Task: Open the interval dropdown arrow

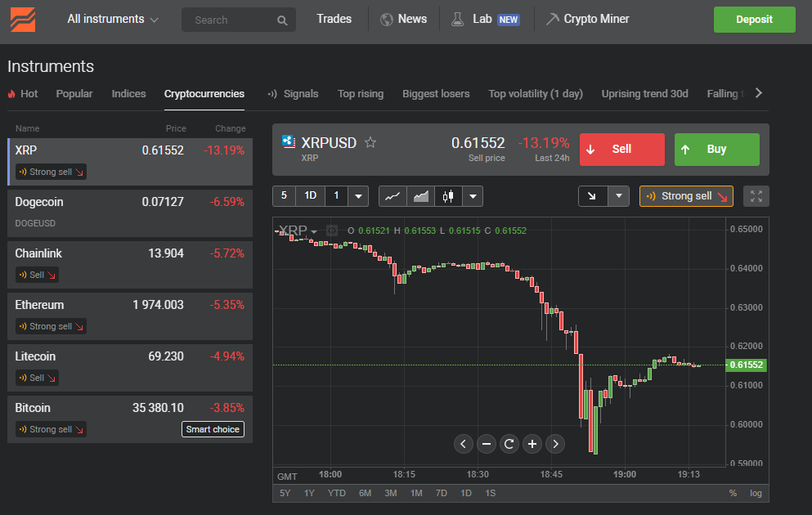Action: click(x=358, y=196)
